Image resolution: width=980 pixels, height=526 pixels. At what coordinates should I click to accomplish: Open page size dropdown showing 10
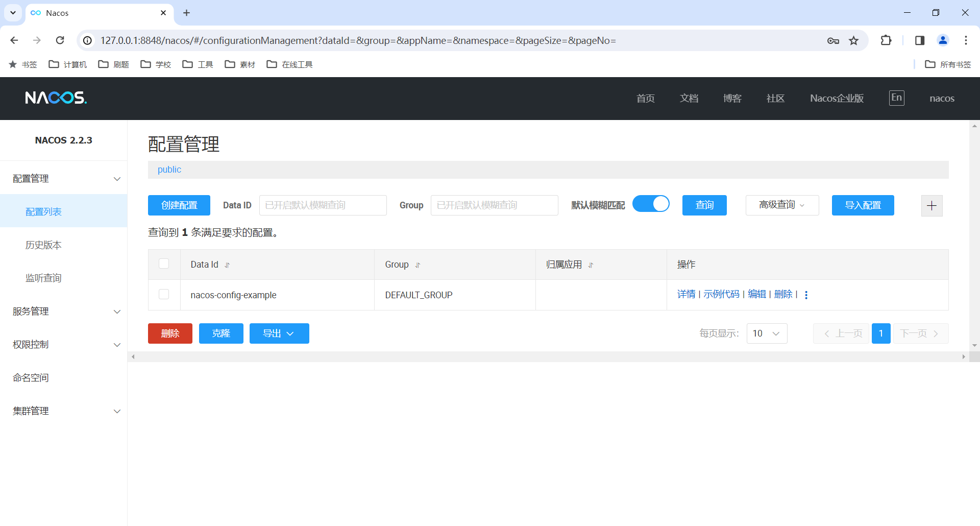(x=767, y=333)
